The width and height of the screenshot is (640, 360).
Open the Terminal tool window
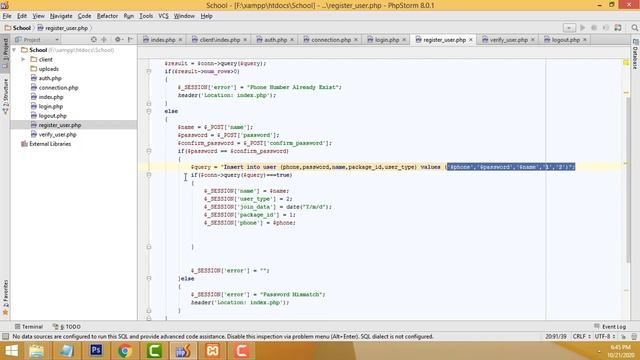[29, 327]
